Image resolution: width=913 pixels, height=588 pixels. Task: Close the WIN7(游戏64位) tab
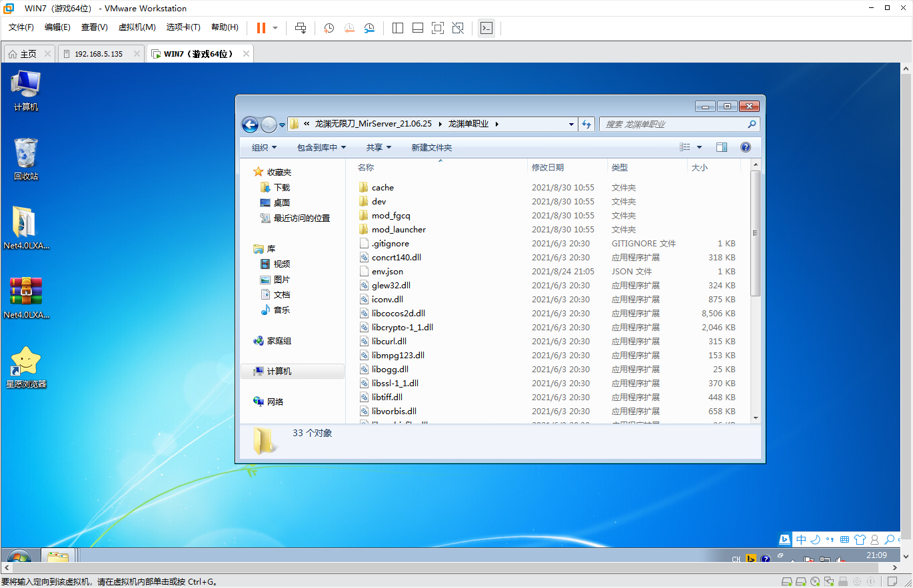(x=246, y=54)
